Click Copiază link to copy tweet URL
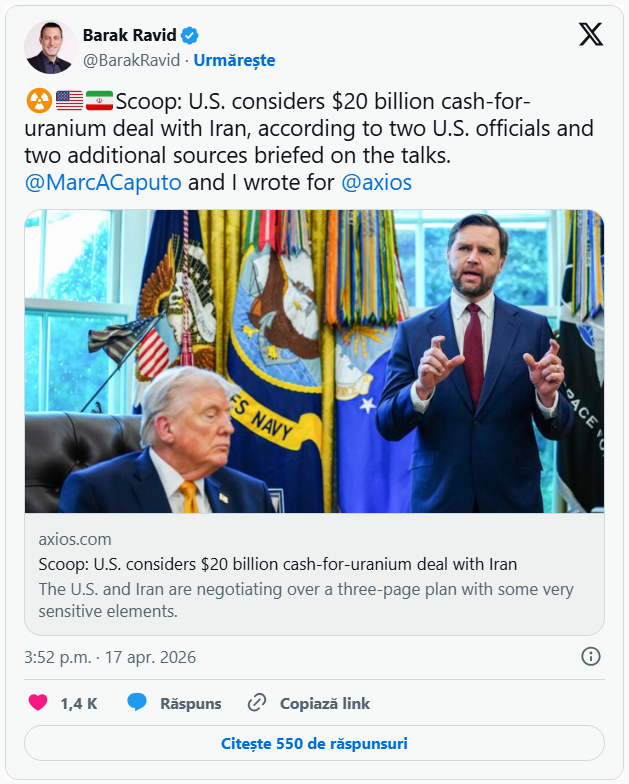This screenshot has width=629, height=784. pos(325,703)
